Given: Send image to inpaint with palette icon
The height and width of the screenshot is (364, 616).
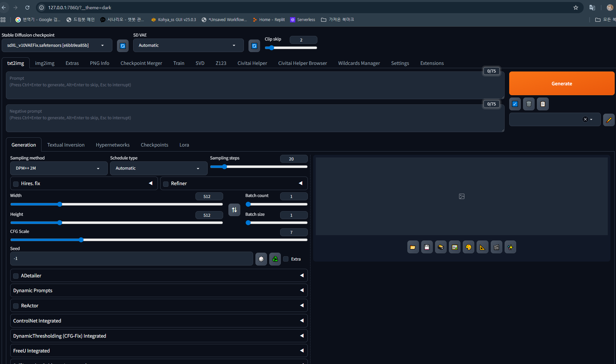Looking at the screenshot, I should tap(468, 247).
